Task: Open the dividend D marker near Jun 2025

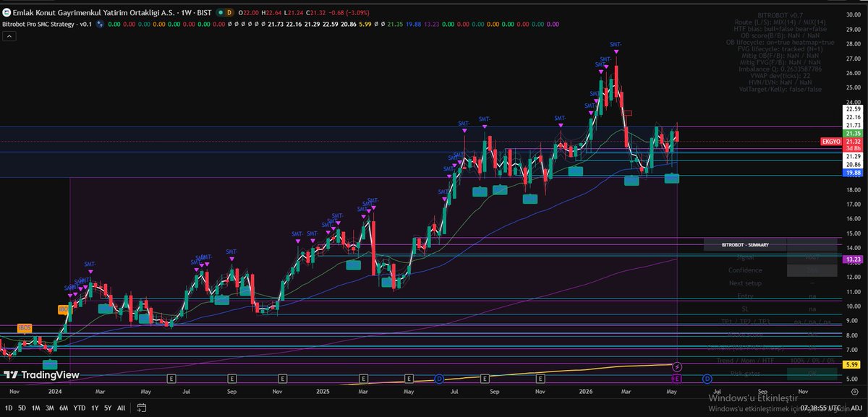Action: coord(439,378)
